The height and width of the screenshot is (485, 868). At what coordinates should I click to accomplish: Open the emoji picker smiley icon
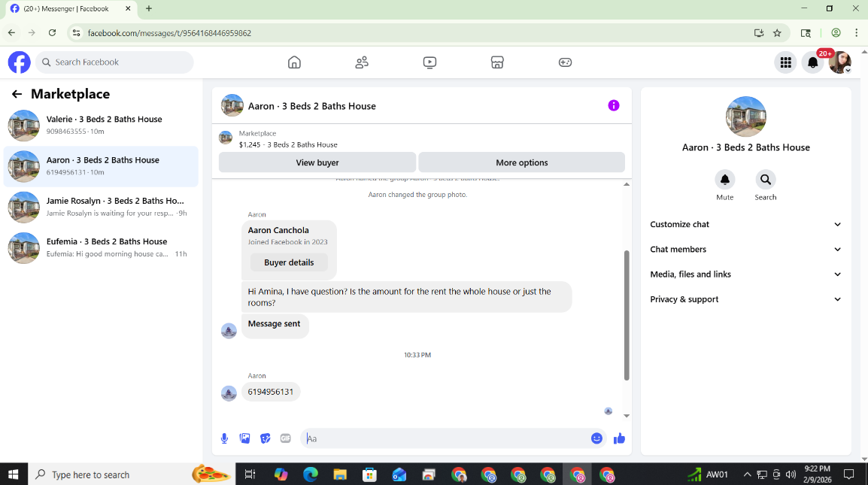pyautogui.click(x=596, y=438)
